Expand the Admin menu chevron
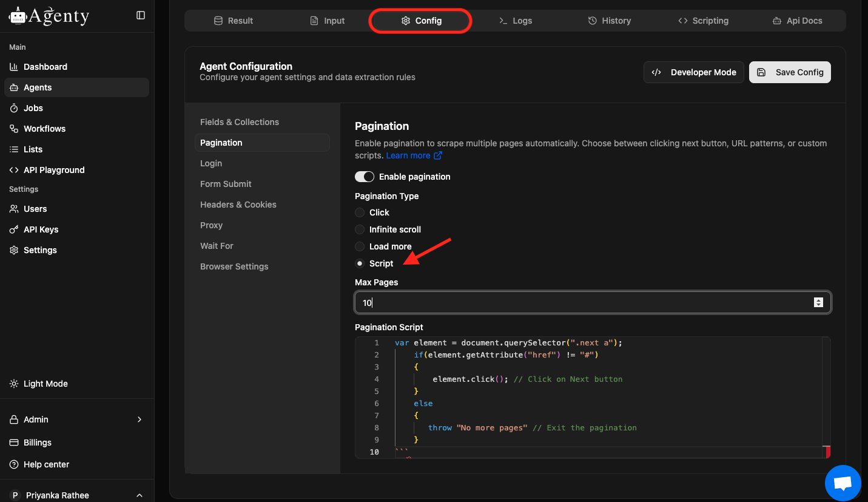The width and height of the screenshot is (868, 502). click(x=140, y=419)
